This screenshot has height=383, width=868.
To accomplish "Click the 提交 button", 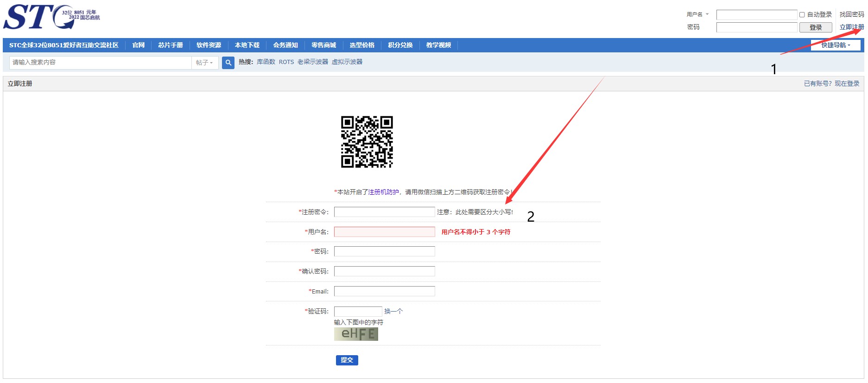I will [x=347, y=360].
